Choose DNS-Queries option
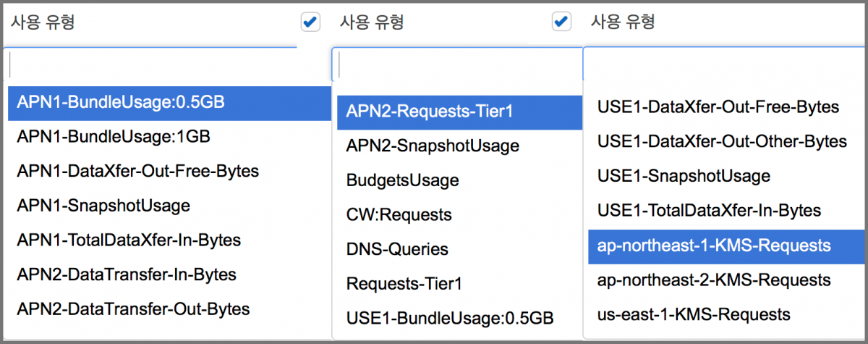Viewport: 868px width, 344px height. [x=397, y=249]
